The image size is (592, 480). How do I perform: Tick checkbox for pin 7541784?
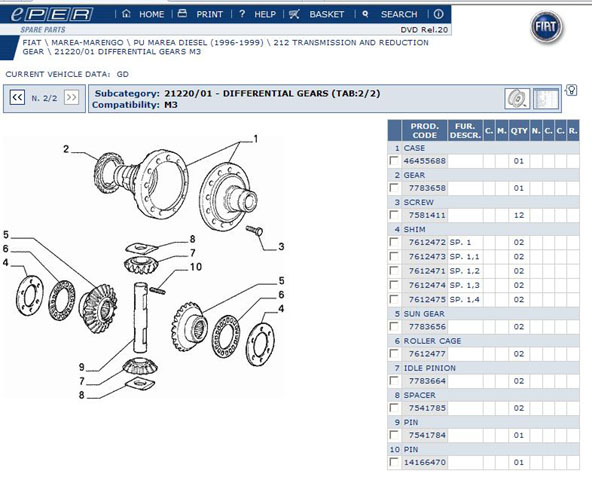(x=394, y=435)
